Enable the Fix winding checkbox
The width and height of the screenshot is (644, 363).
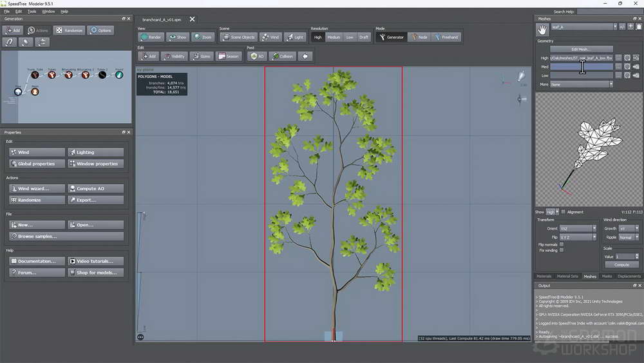pyautogui.click(x=562, y=250)
